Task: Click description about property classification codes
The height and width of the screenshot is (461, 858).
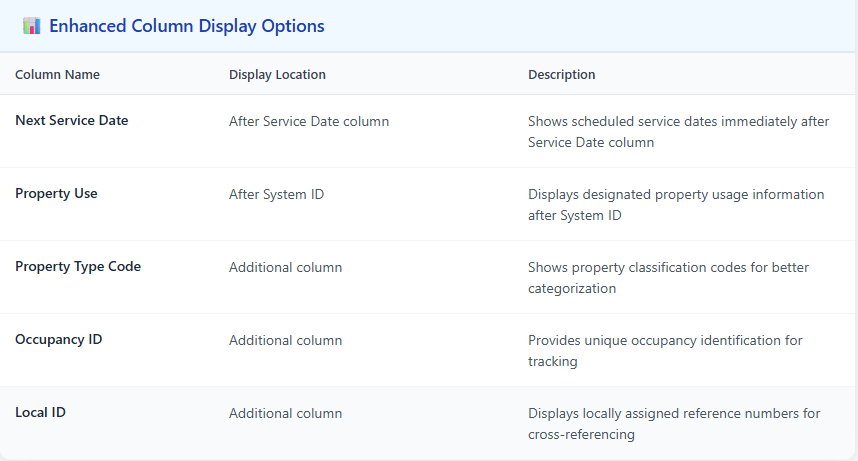Action: [668, 278]
